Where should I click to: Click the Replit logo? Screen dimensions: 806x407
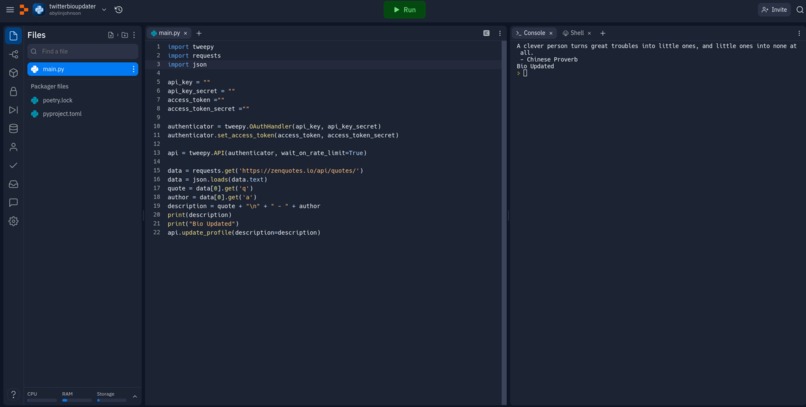(24, 10)
